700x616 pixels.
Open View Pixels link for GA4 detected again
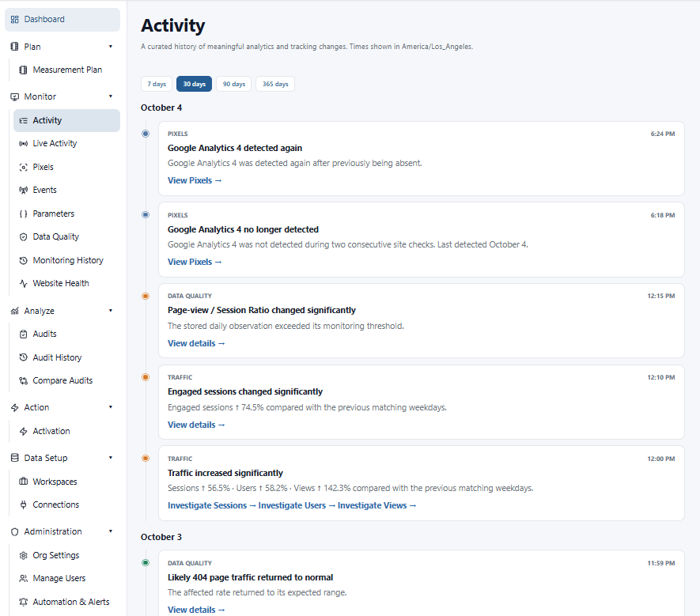tap(195, 180)
